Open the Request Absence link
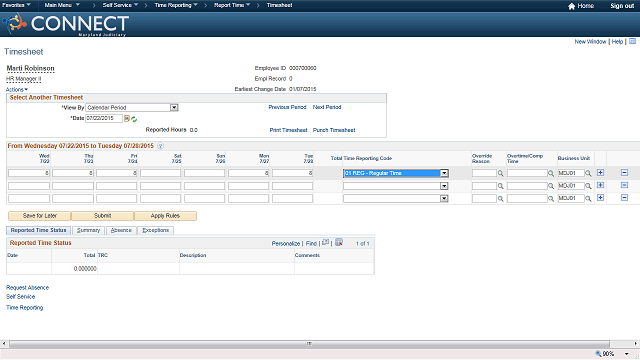Screen dimensions: 640x360 click(x=27, y=288)
